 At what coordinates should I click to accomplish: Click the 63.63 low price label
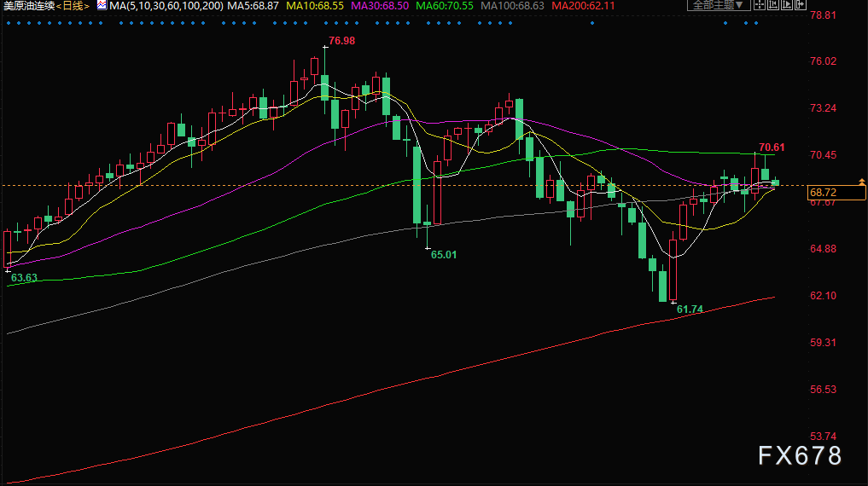(24, 278)
